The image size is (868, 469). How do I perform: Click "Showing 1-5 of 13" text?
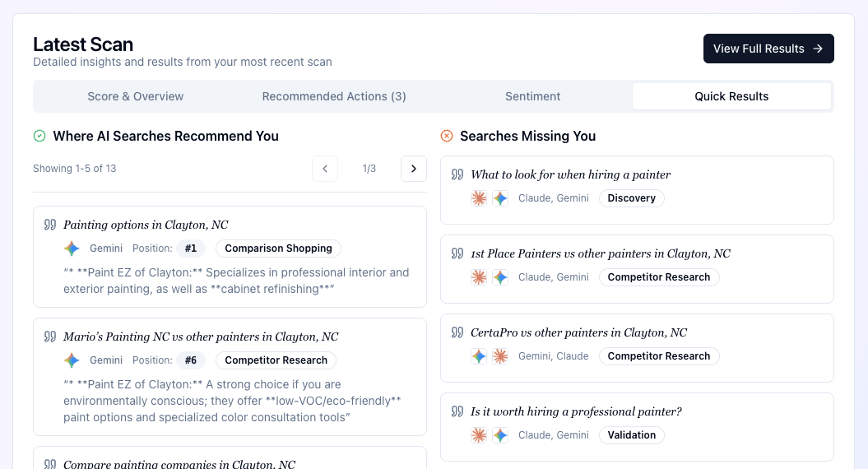pyautogui.click(x=75, y=169)
